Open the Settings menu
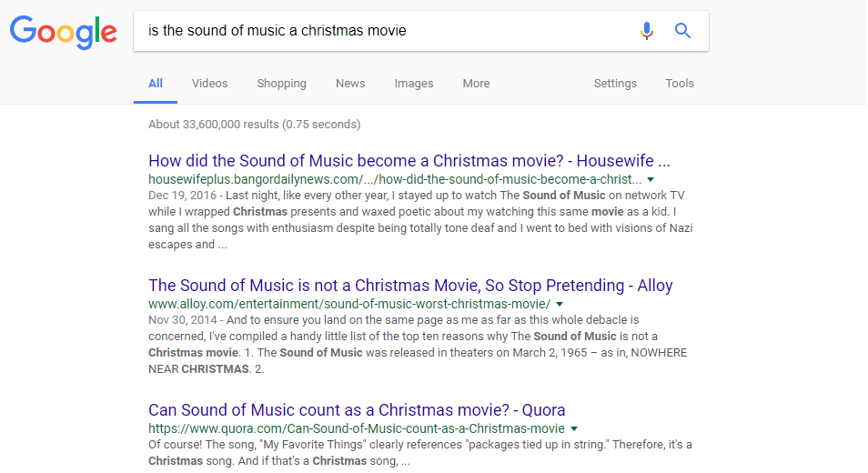Viewport: 868px width, 473px height. (615, 83)
